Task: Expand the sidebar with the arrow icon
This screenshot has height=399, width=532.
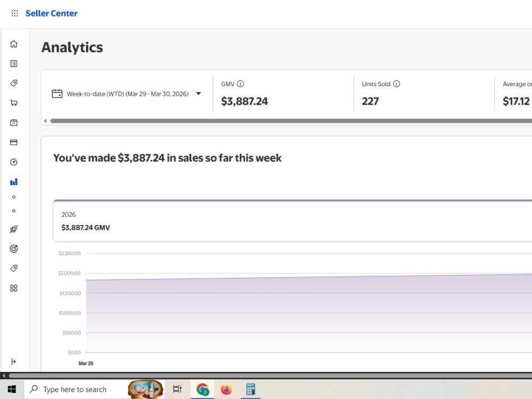Action: [x=14, y=361]
